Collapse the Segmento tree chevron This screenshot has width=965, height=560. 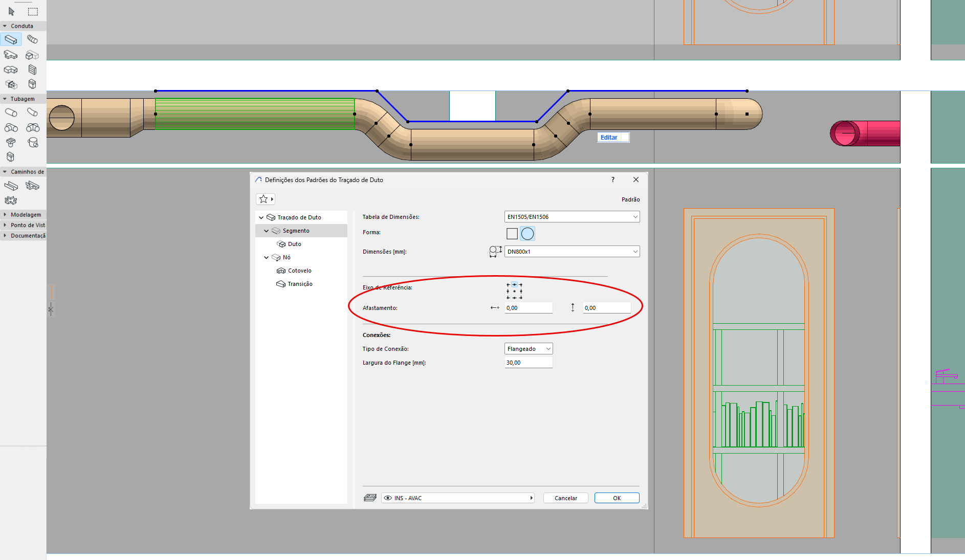pos(267,231)
